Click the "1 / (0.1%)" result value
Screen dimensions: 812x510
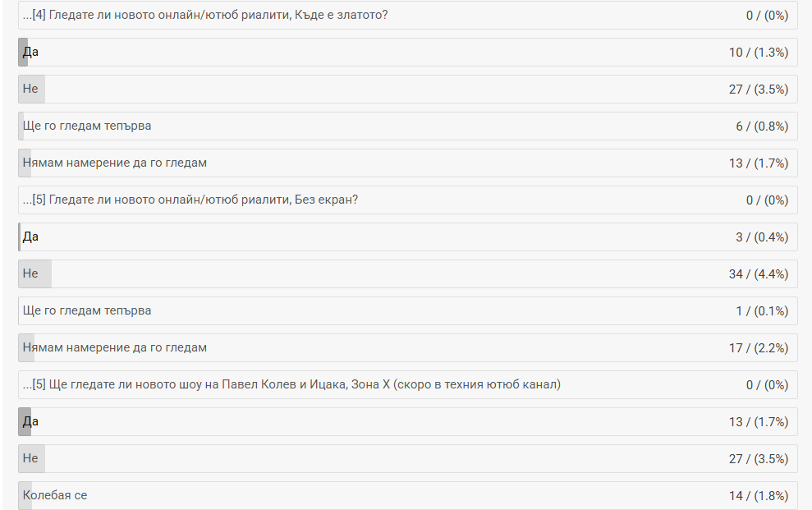pyautogui.click(x=761, y=311)
